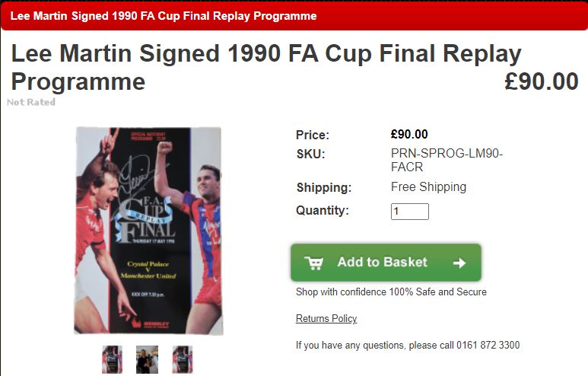Click the Shipping label
The width and height of the screenshot is (588, 376).
[324, 187]
